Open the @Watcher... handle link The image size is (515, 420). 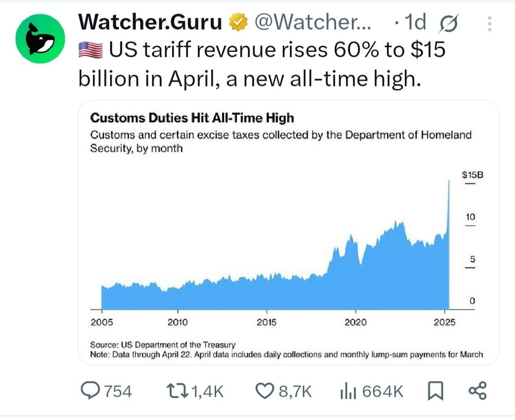click(313, 22)
